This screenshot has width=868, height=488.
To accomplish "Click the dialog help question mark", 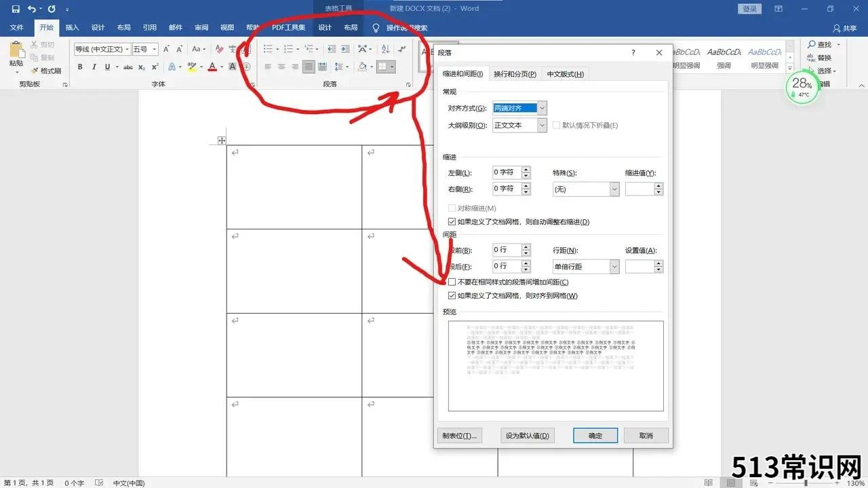I will pyautogui.click(x=633, y=52).
